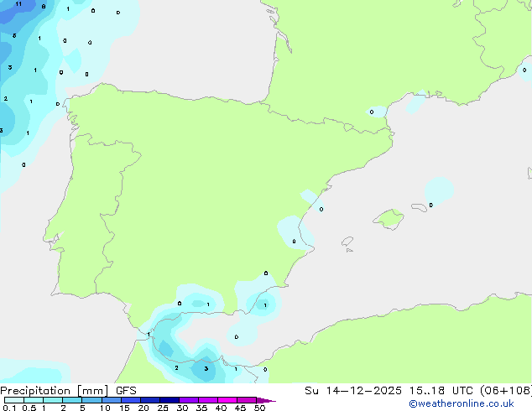Click the "35" legend scale label
Image resolution: width=532 pixels, height=411 pixels.
click(201, 408)
